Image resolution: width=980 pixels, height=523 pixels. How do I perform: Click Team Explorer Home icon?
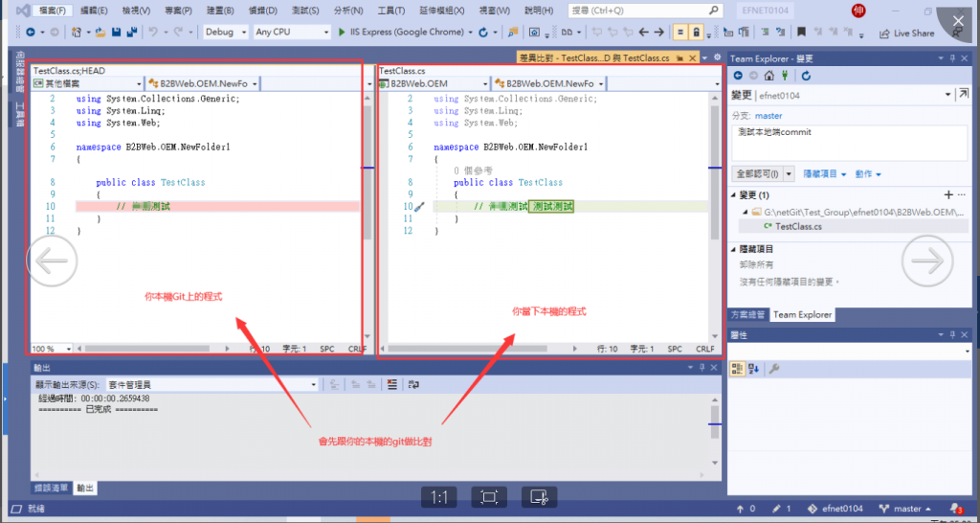[768, 76]
